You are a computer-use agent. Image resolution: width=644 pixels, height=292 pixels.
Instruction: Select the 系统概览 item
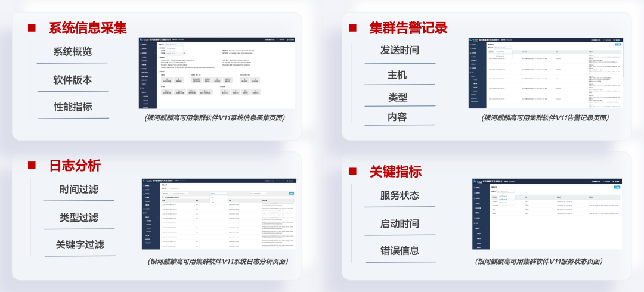(x=73, y=52)
